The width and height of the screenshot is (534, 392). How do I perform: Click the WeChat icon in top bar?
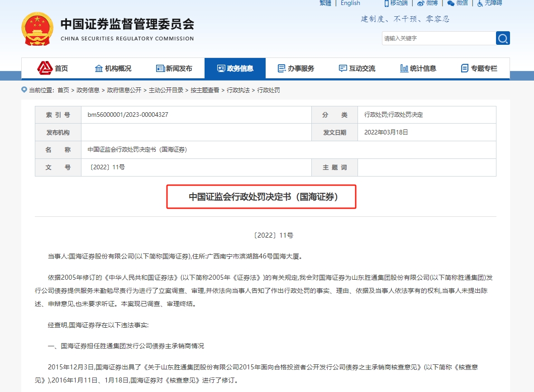tap(451, 4)
